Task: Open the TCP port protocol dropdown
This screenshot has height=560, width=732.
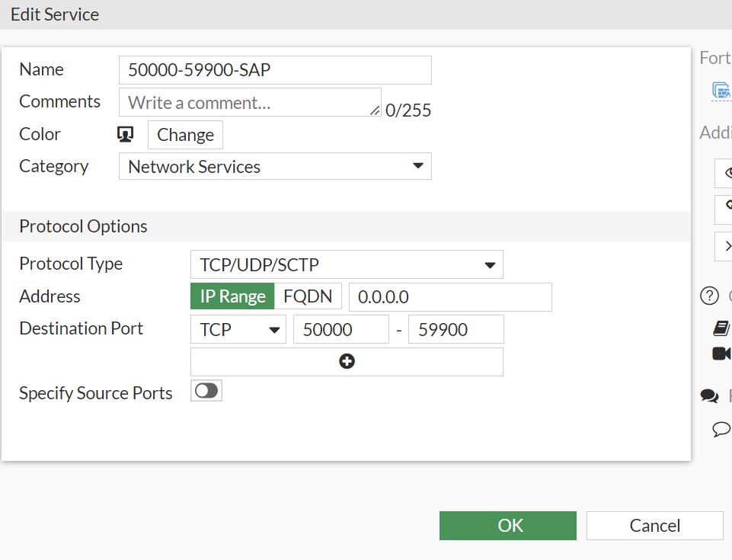Action: tap(238, 329)
